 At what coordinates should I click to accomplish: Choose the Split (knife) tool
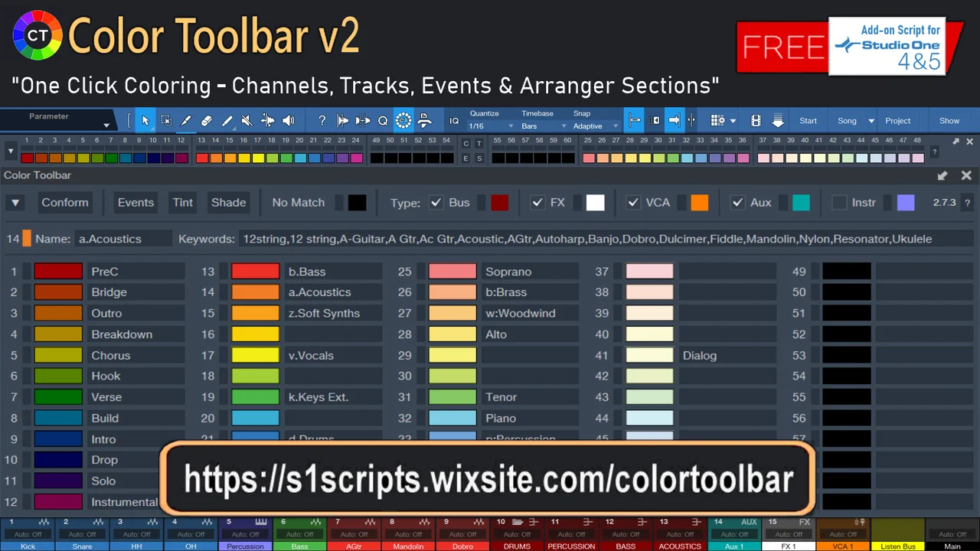tap(186, 121)
